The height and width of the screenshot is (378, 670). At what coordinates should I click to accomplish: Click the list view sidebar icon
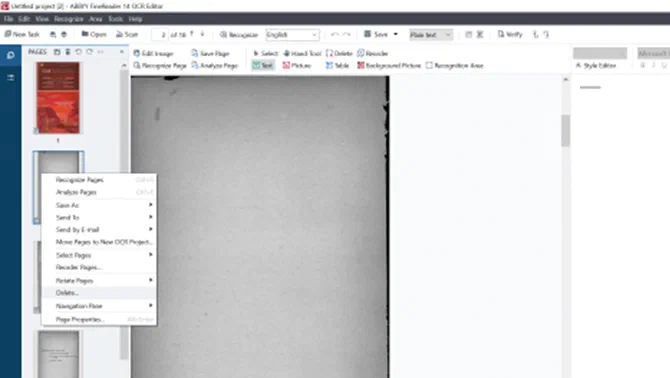tap(11, 77)
